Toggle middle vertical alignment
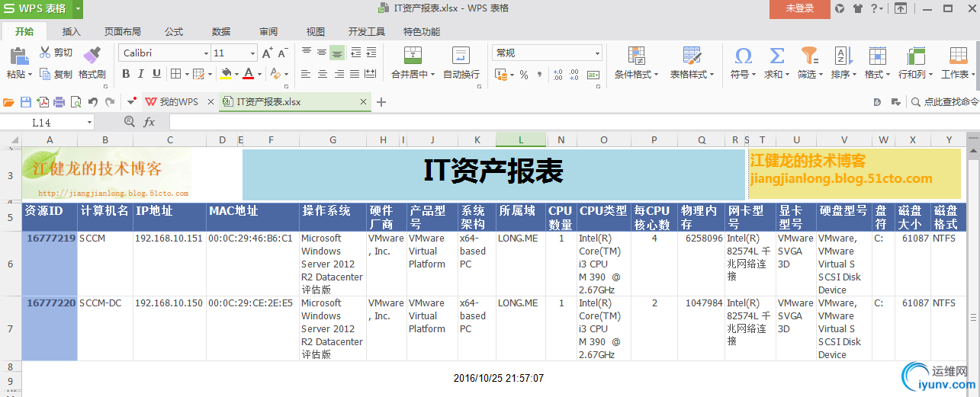The image size is (980, 397). [322, 53]
